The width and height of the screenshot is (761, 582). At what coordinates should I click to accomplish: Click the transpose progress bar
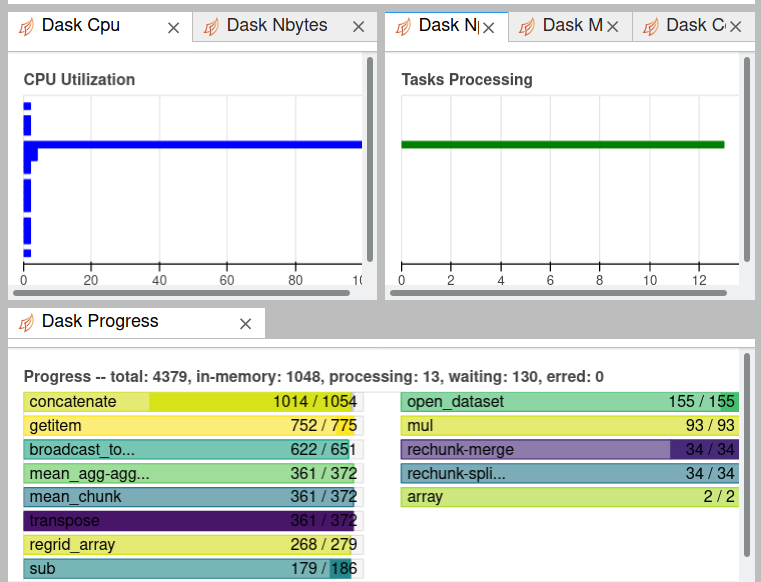coord(193,520)
